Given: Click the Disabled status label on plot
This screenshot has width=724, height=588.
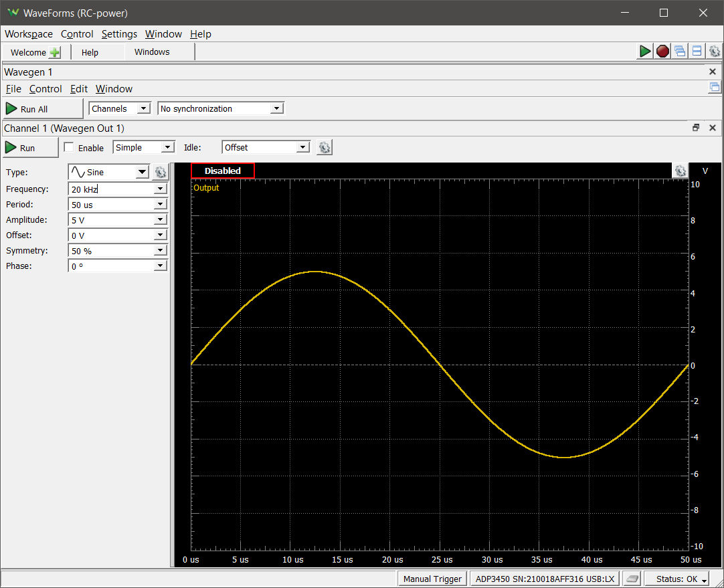Looking at the screenshot, I should click(x=223, y=171).
